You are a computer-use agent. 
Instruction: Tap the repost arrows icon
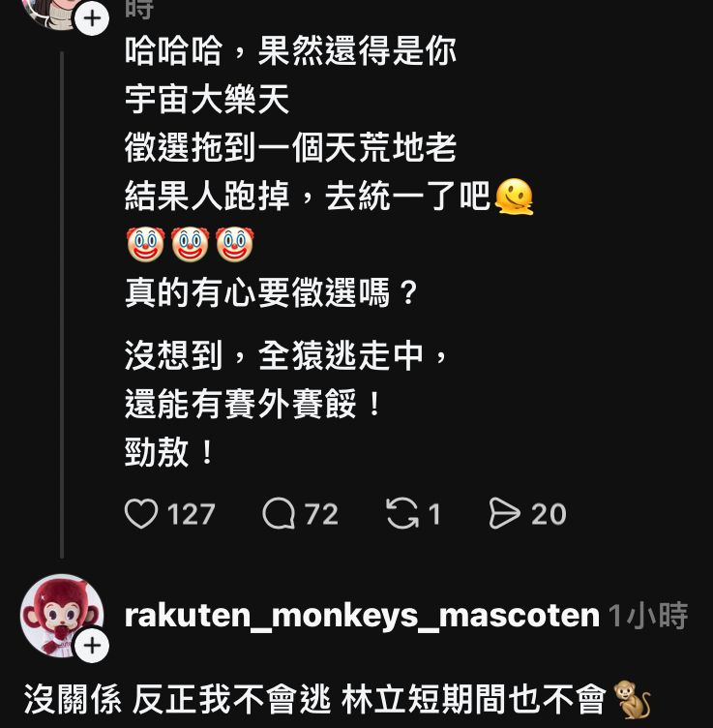[x=402, y=513]
